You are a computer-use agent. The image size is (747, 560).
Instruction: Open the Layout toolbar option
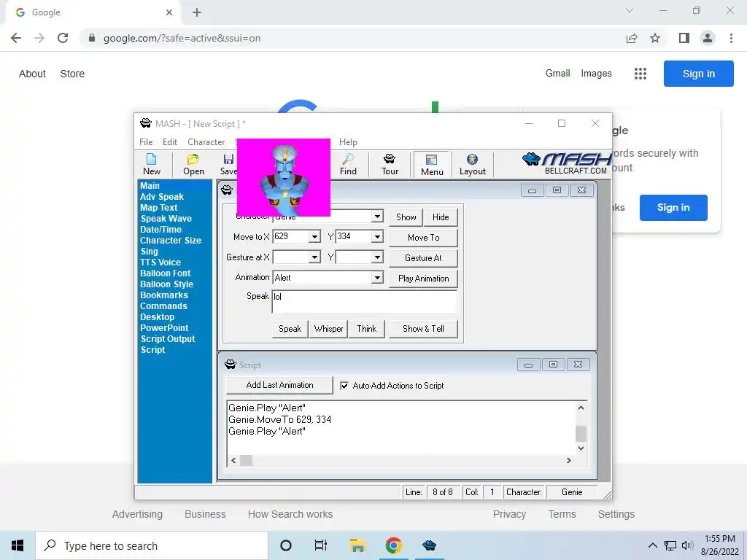(x=472, y=165)
